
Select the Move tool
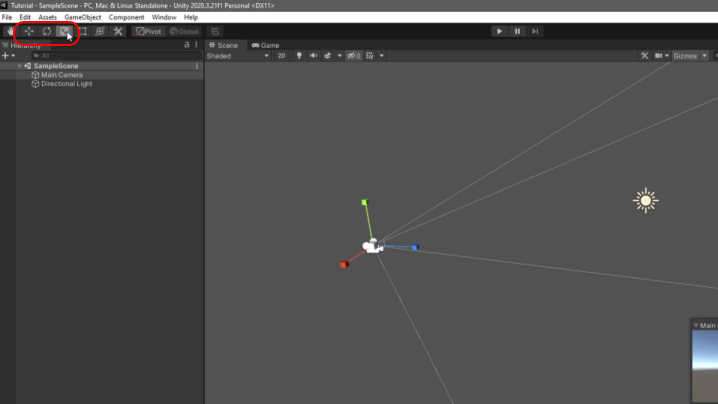coord(29,31)
